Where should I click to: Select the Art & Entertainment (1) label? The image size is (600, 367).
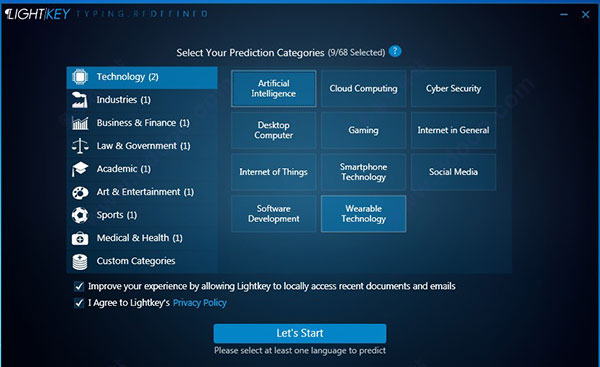click(x=145, y=192)
